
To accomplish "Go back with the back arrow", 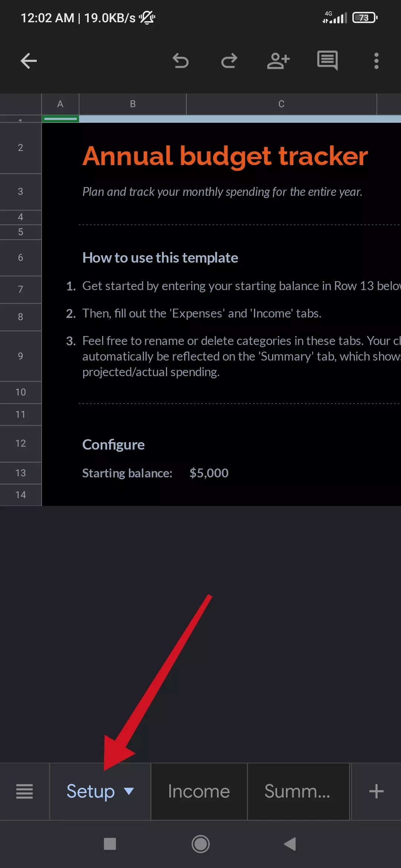I will 28,61.
